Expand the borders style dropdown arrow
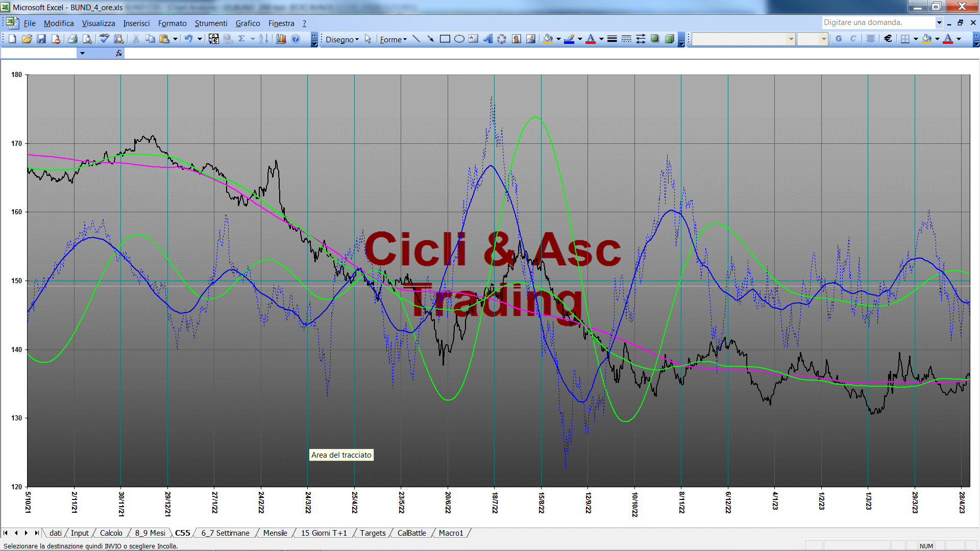 tap(916, 39)
